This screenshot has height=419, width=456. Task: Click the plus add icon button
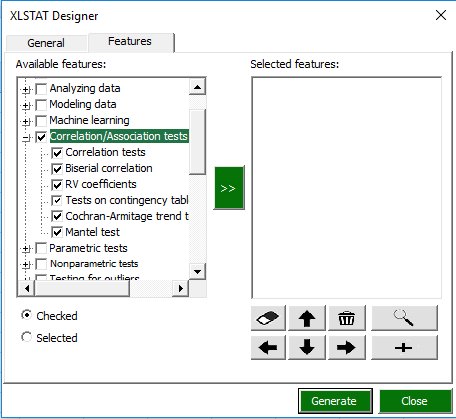404,348
